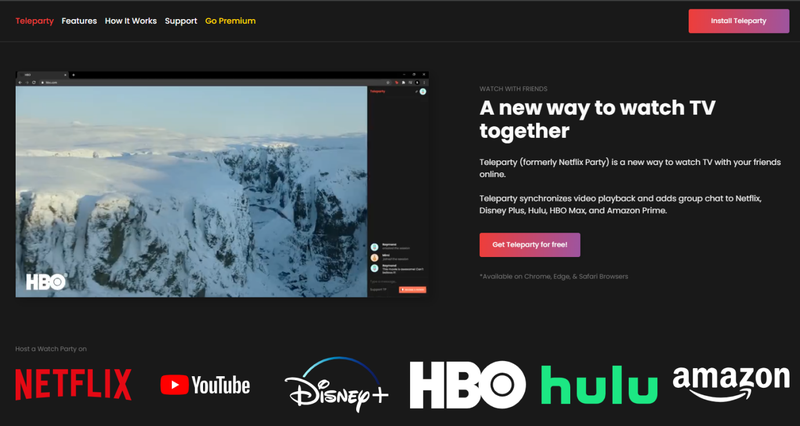Image resolution: width=800 pixels, height=426 pixels.
Task: Choose the green Hulu logo
Action: pos(599,386)
